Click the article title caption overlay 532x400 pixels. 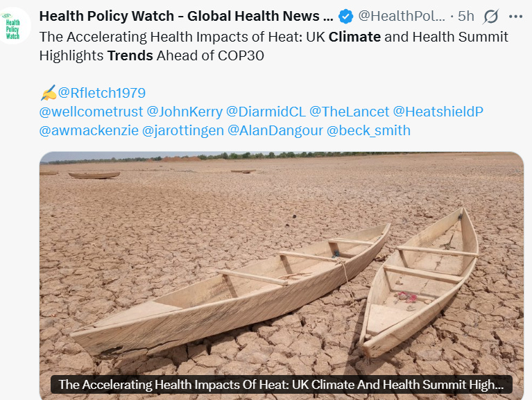[x=282, y=385]
